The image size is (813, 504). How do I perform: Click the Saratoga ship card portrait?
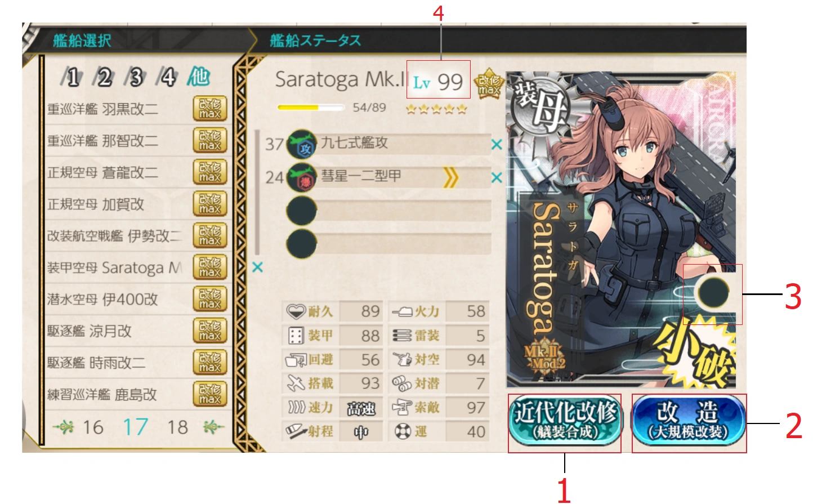(x=621, y=229)
